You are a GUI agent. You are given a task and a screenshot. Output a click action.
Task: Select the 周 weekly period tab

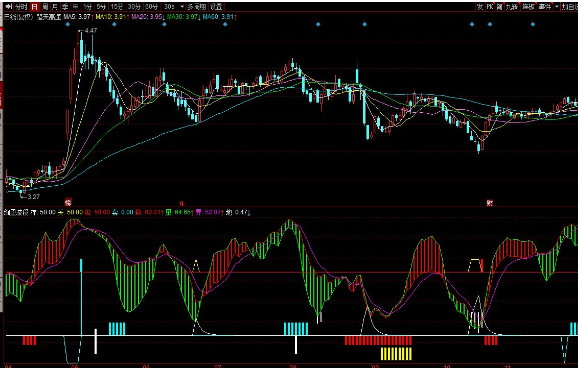click(x=45, y=7)
